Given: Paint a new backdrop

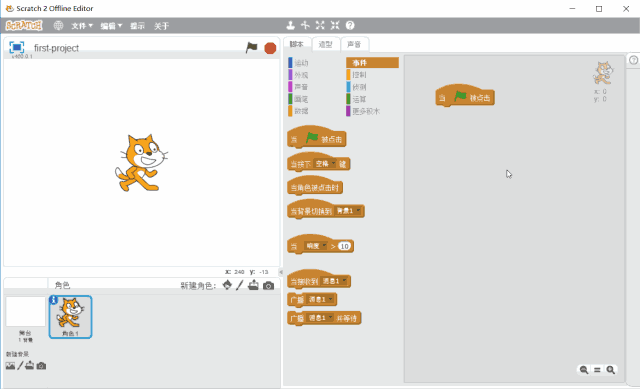Looking at the screenshot, I should [x=20, y=366].
